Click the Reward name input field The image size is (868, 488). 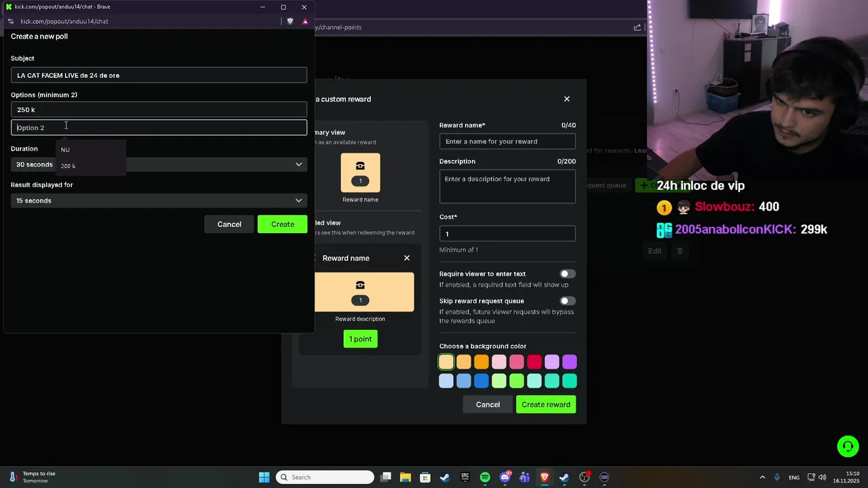(507, 142)
